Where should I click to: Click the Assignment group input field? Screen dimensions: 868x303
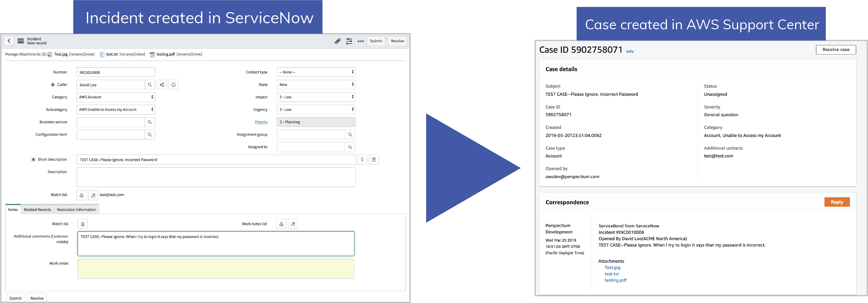[311, 135]
